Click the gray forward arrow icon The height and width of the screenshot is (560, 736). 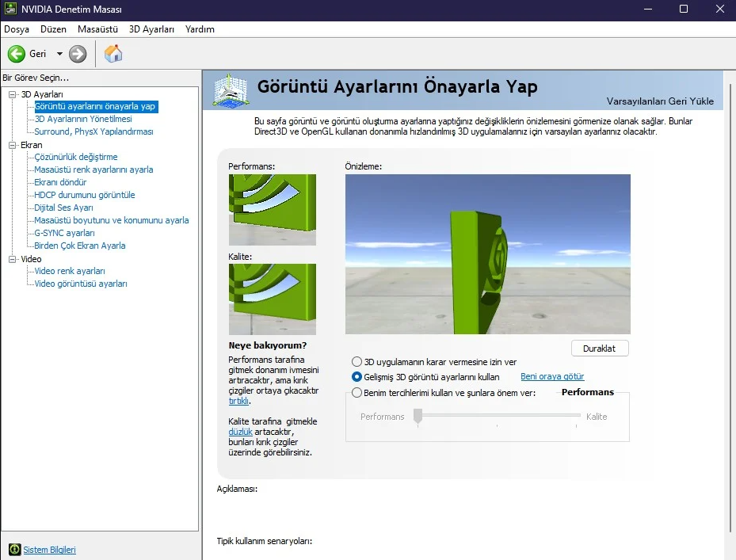78,54
